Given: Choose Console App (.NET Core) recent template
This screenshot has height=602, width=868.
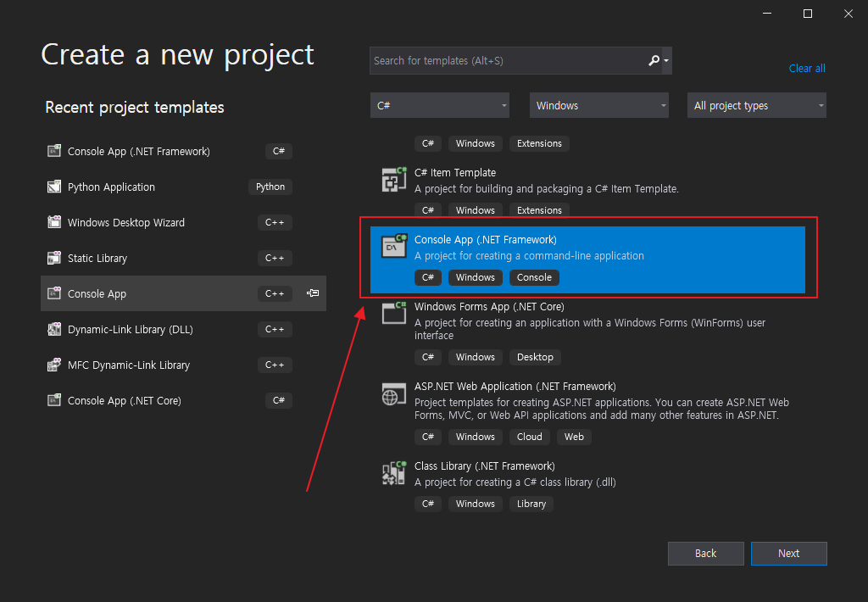Looking at the screenshot, I should [x=183, y=400].
